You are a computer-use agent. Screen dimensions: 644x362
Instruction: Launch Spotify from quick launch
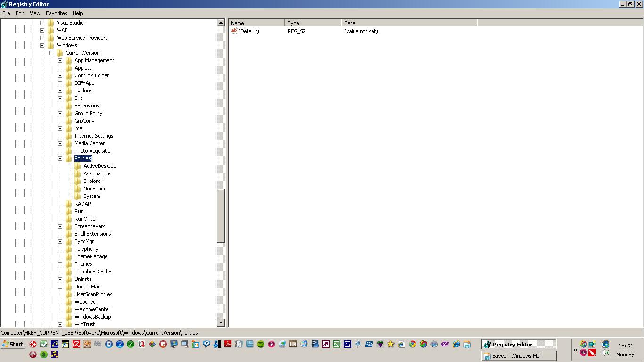261,344
